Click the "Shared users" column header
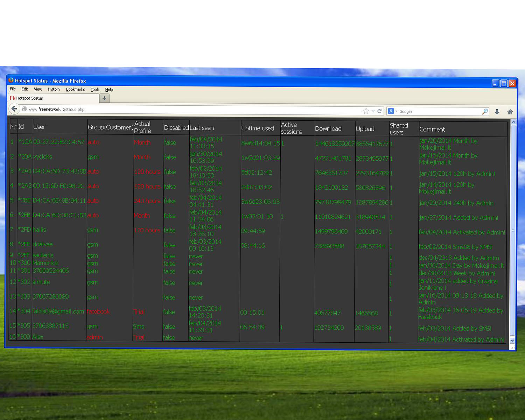 click(x=399, y=129)
